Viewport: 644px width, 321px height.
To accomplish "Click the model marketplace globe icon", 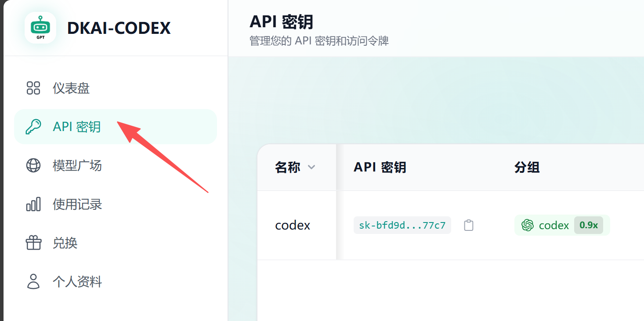I will [x=33, y=165].
